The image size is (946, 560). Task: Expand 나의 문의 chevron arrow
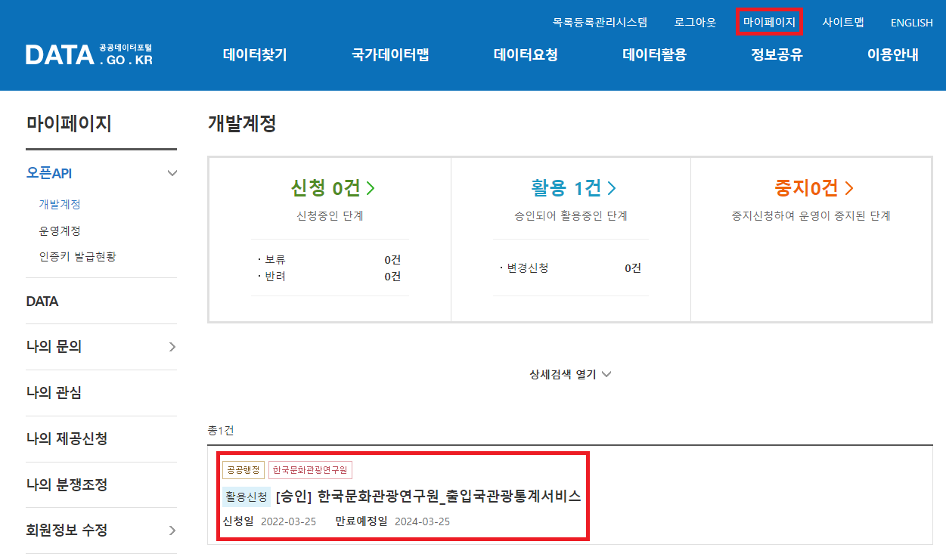click(x=172, y=347)
